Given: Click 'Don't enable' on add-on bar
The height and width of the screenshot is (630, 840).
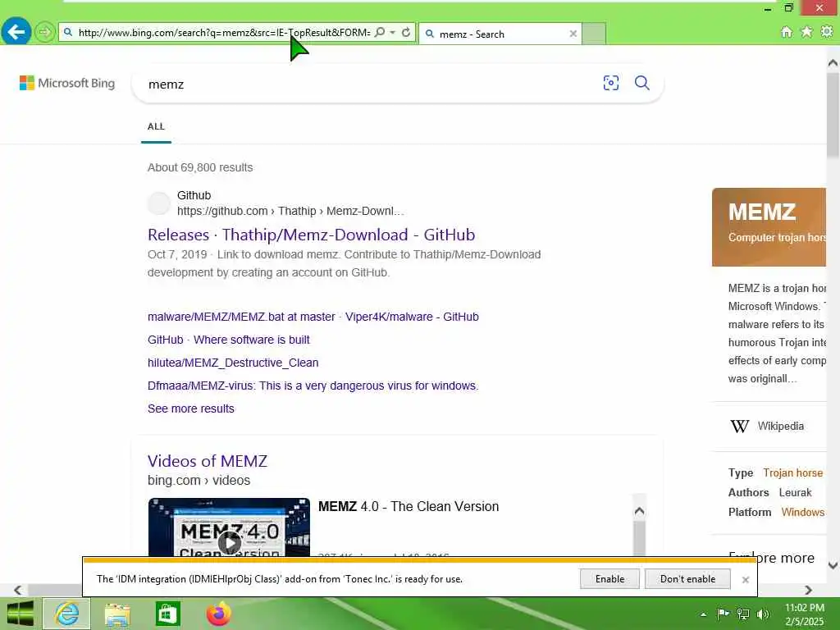Looking at the screenshot, I should pos(687,579).
